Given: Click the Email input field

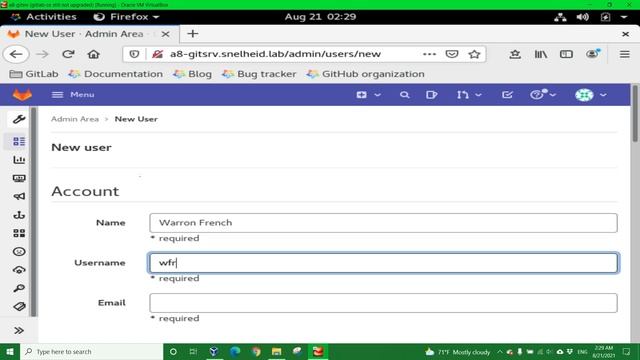Looking at the screenshot, I should tap(383, 303).
